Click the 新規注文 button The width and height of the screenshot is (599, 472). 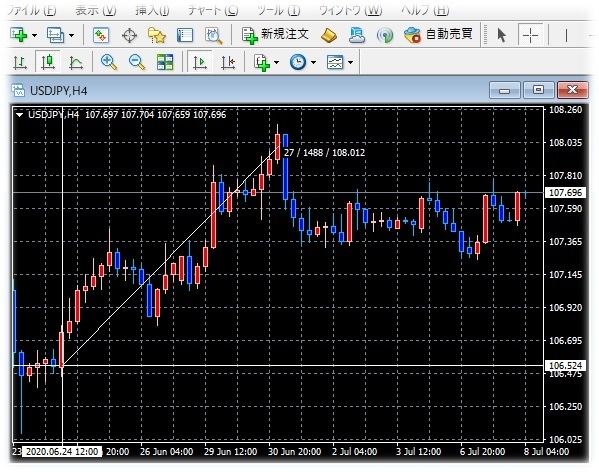coord(275,35)
